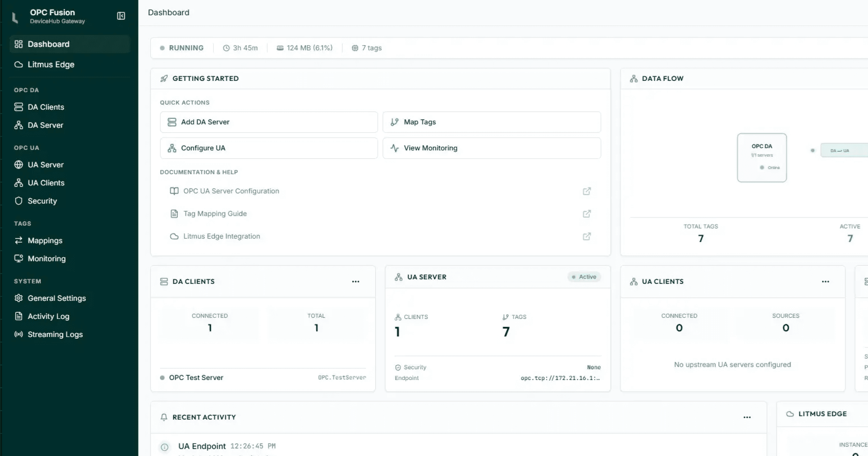Click 'No upstream UA servers configured' message

(732, 364)
